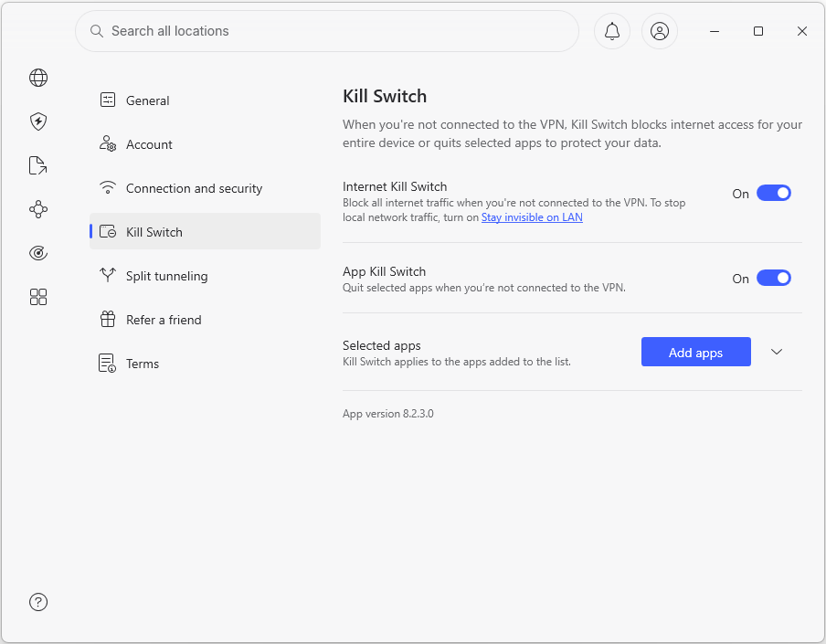
Task: Click the Split tunneling fork icon
Action: [108, 275]
